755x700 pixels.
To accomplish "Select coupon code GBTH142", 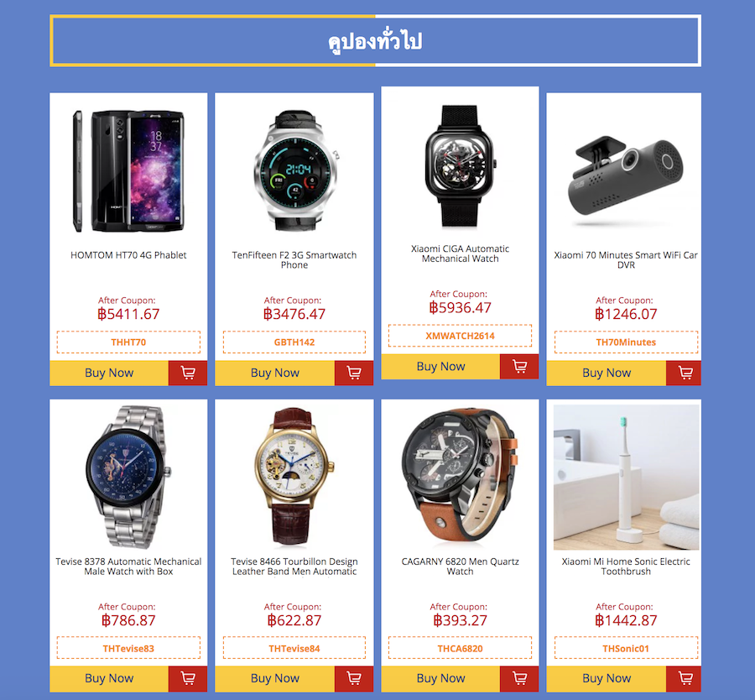I will click(x=294, y=342).
